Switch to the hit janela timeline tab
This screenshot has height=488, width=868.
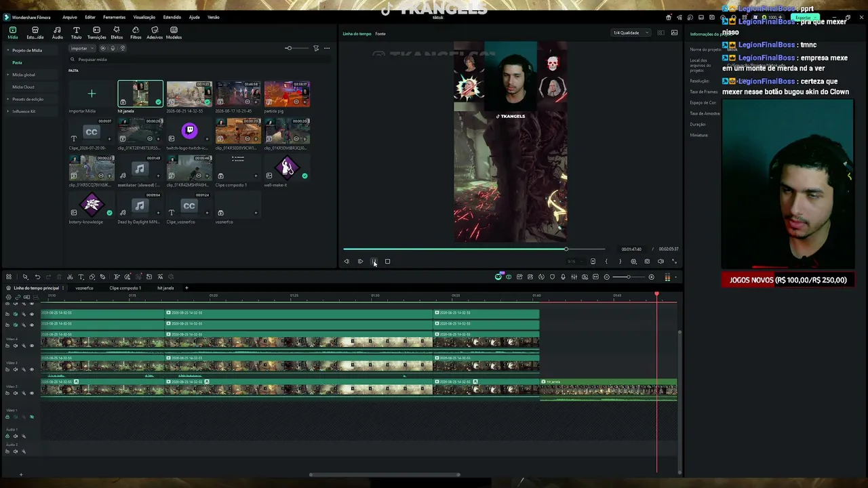[165, 288]
